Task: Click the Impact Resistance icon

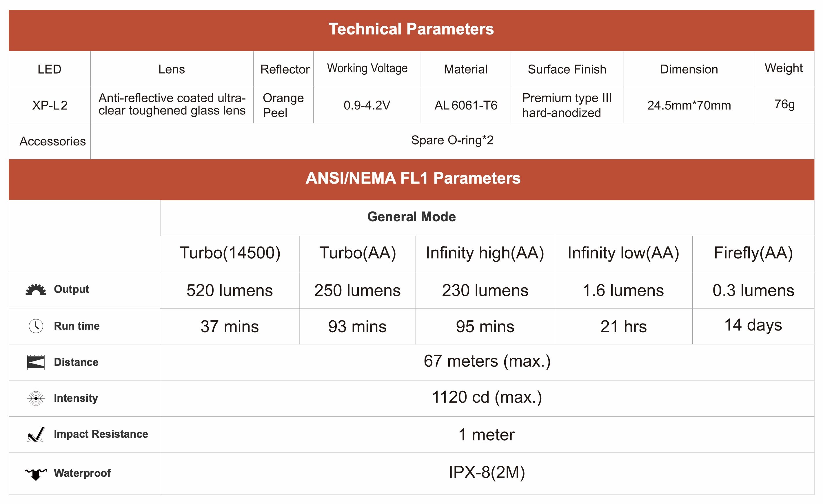Action: click(36, 434)
